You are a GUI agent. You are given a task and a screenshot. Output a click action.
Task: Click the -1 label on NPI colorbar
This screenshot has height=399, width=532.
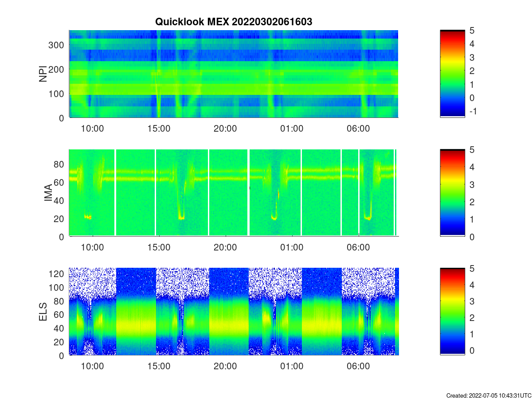pyautogui.click(x=473, y=111)
